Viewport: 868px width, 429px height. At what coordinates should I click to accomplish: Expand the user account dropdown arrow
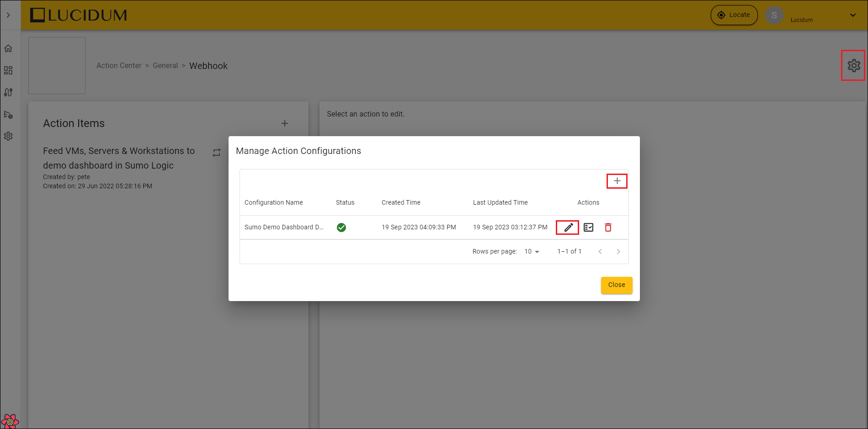click(853, 15)
